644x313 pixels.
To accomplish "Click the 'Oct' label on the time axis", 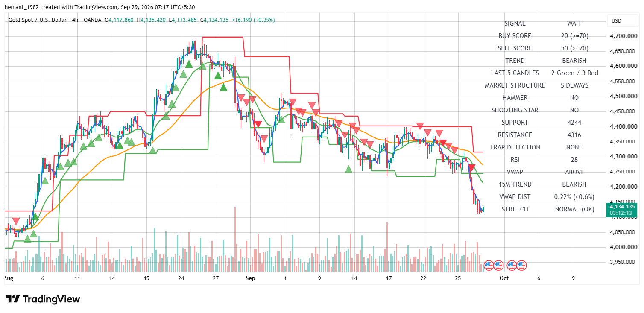I will click(x=504, y=278).
